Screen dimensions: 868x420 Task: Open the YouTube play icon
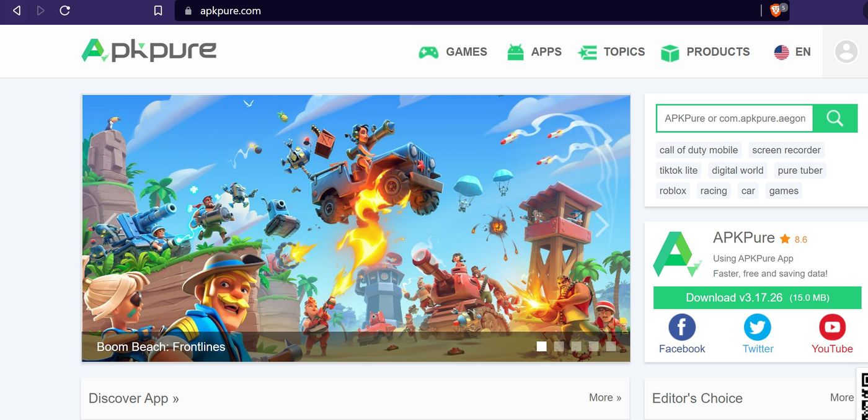[x=832, y=327]
